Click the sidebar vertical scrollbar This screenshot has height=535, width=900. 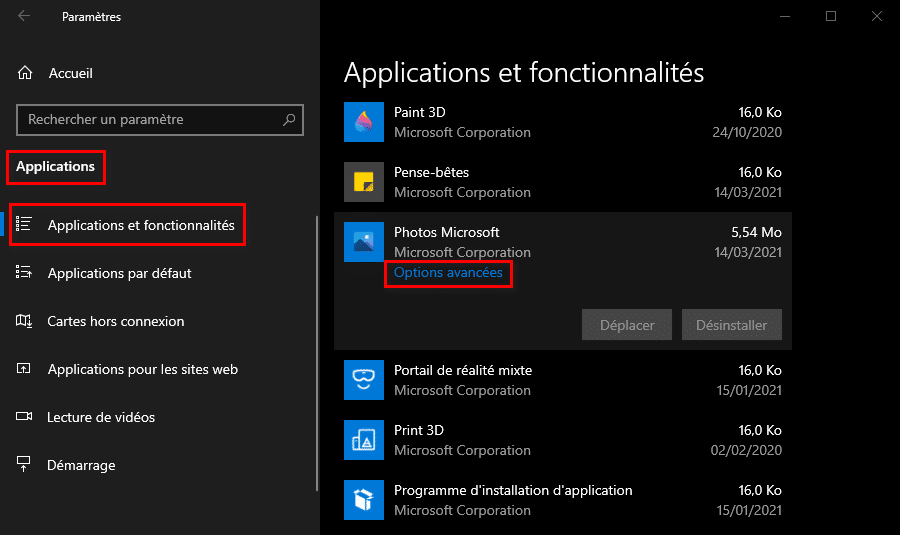tap(317, 350)
